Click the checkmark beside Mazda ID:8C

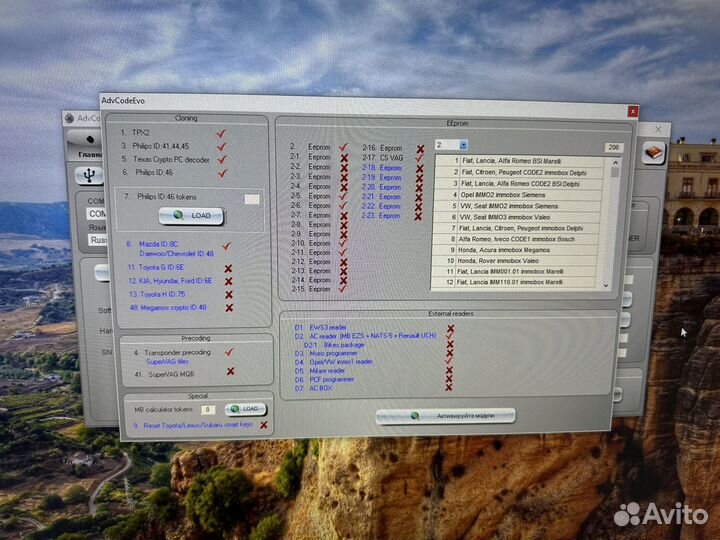pyautogui.click(x=226, y=246)
